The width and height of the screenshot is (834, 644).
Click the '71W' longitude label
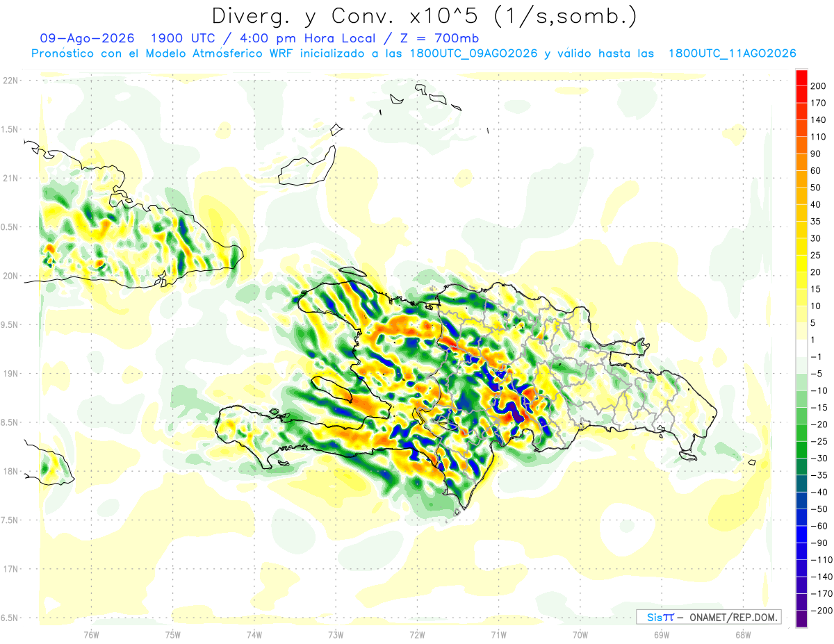tap(498, 634)
